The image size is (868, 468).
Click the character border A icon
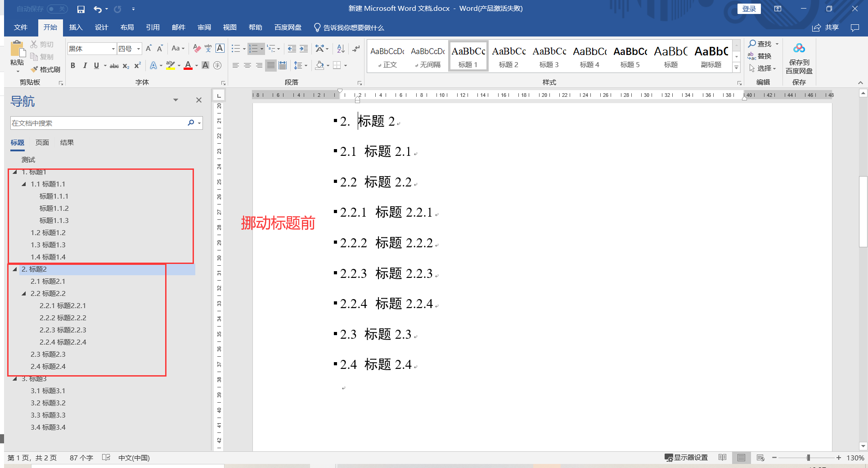(220, 48)
